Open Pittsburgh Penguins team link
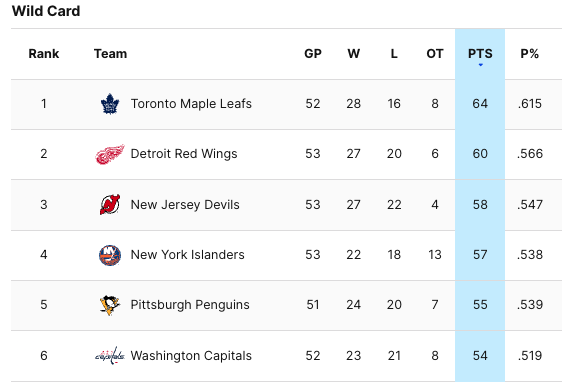The height and width of the screenshot is (382, 562). (x=190, y=305)
